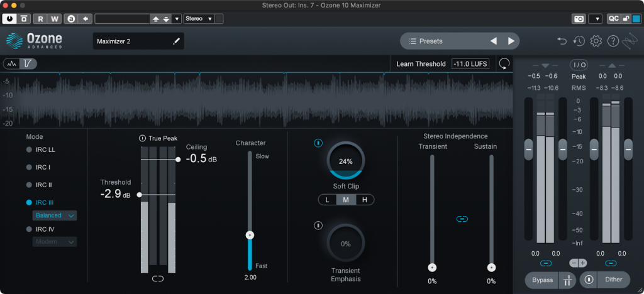Click the -0.5 dB ceiling value

click(x=201, y=159)
